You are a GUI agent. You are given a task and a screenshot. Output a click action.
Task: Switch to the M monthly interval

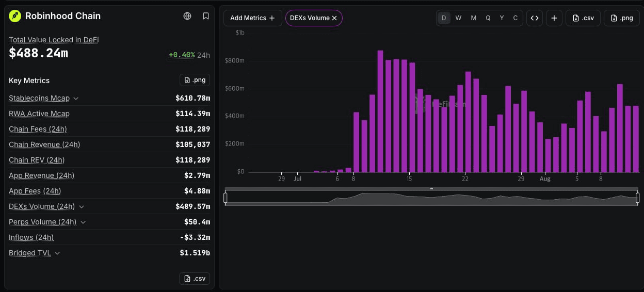click(x=473, y=18)
